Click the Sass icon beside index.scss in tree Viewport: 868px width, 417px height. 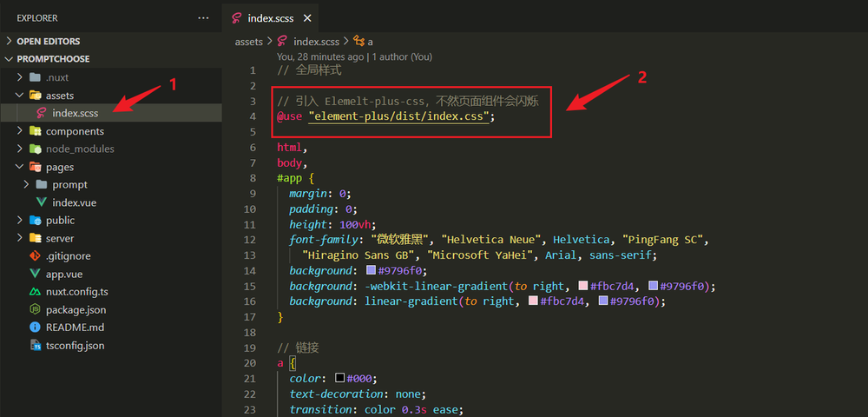(x=41, y=113)
